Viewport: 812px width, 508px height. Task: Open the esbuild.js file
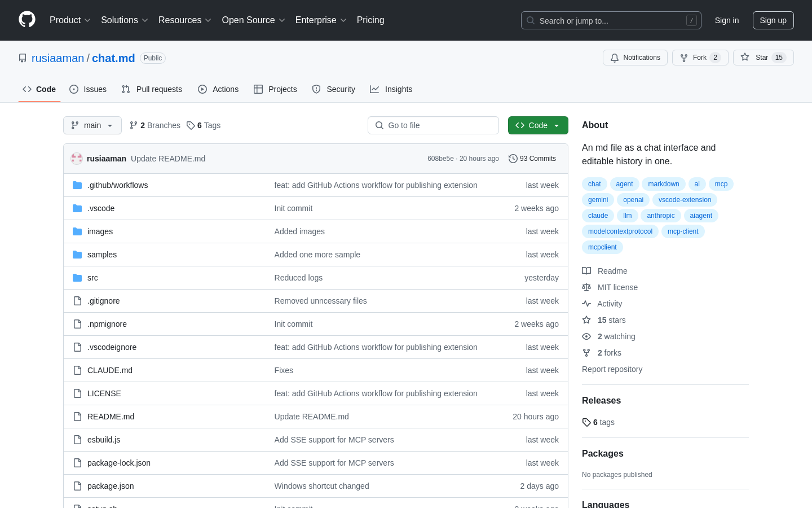[x=104, y=440]
